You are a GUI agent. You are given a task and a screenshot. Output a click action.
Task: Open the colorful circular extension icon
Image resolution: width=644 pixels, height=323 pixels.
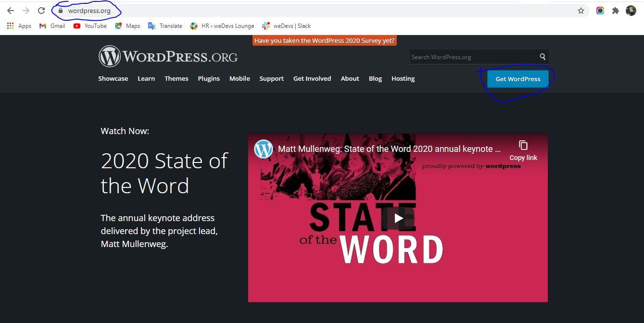click(x=600, y=11)
